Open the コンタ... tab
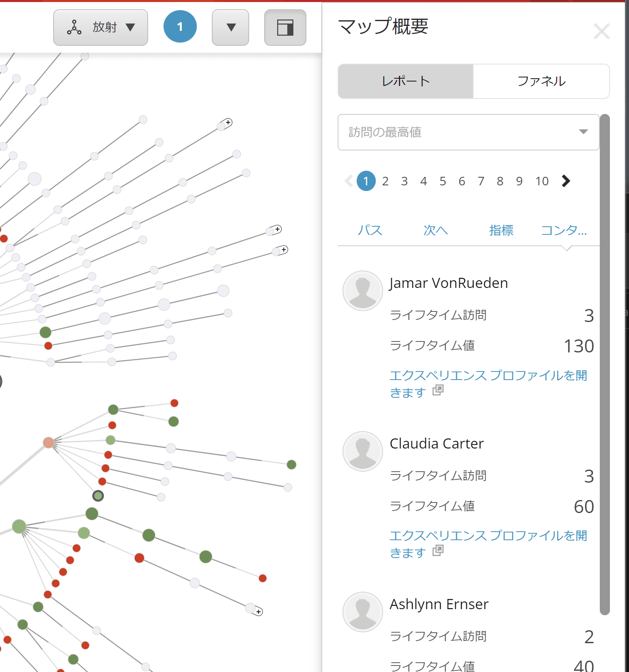Image resolution: width=629 pixels, height=672 pixels. (564, 230)
